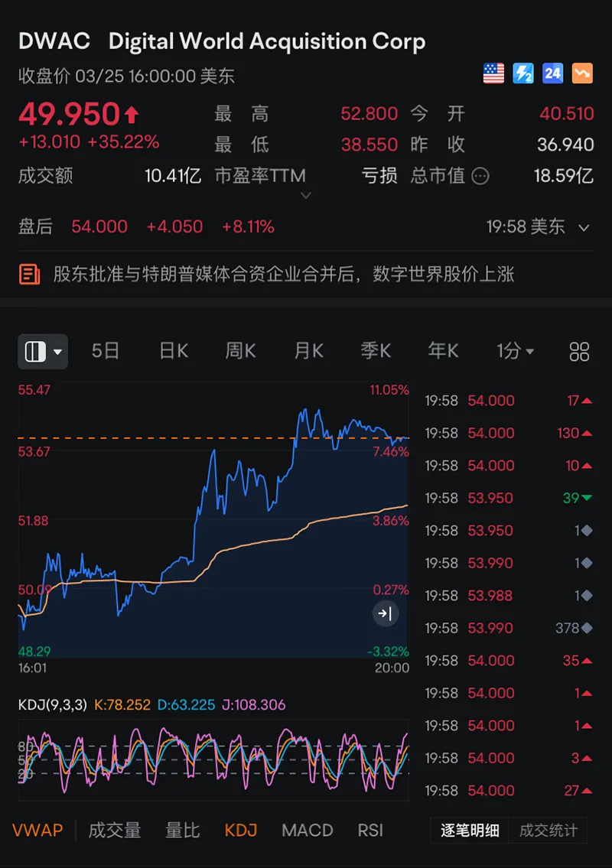Select the 成交统计 tab
Viewport: 612px width, 868px height.
[549, 831]
